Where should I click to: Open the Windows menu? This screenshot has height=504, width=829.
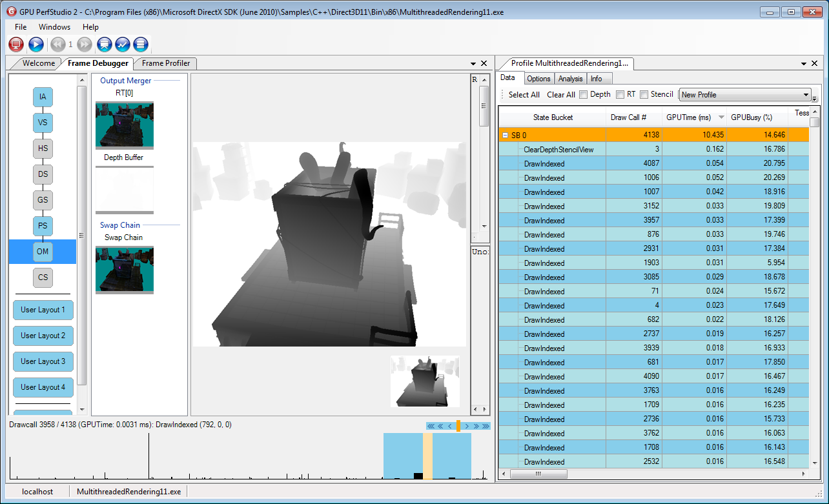[x=54, y=27]
